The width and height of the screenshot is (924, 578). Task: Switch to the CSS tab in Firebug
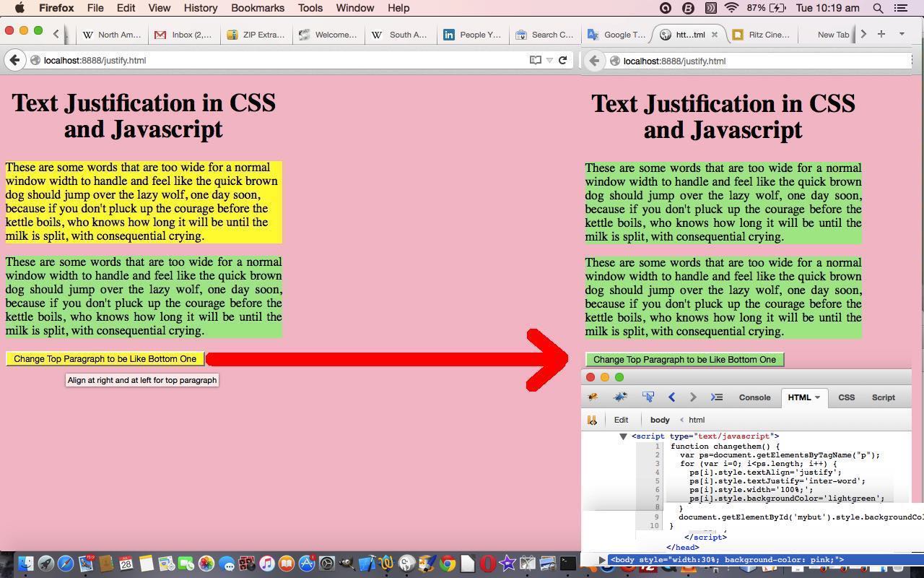pos(846,397)
